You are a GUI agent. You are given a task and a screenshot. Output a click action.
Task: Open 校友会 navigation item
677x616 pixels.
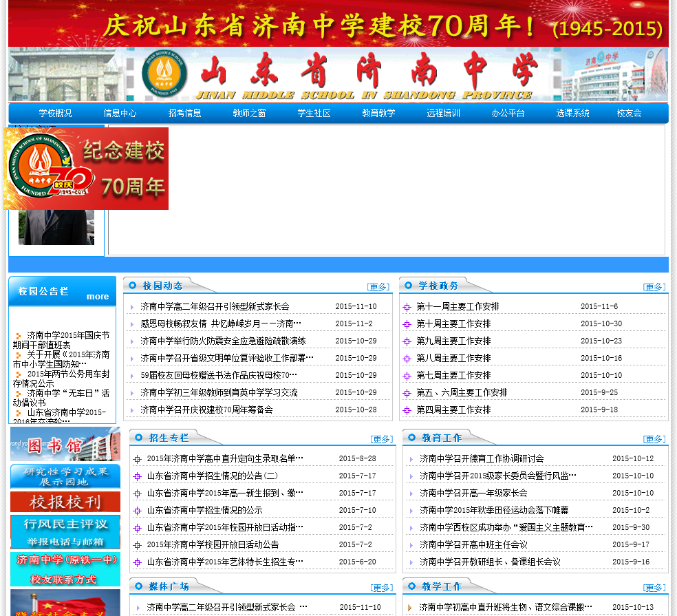pos(629,113)
